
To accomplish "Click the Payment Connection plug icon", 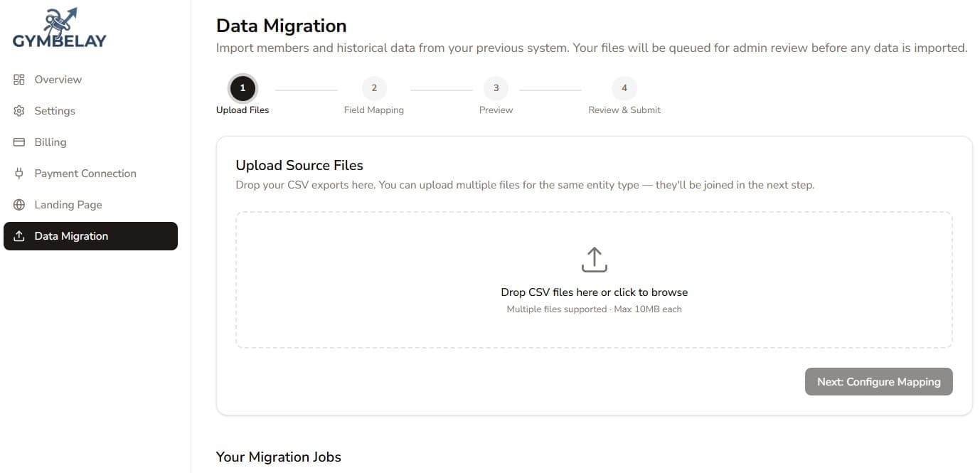I will (x=19, y=174).
